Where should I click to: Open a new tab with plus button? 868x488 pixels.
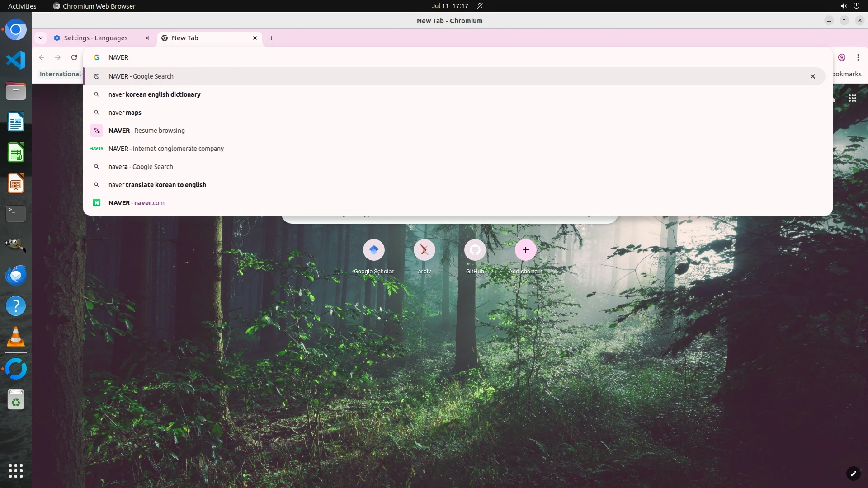click(271, 38)
